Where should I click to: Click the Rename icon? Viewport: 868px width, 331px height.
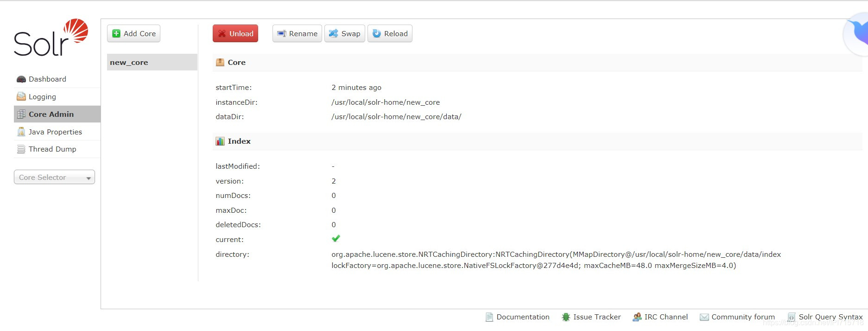coord(281,33)
